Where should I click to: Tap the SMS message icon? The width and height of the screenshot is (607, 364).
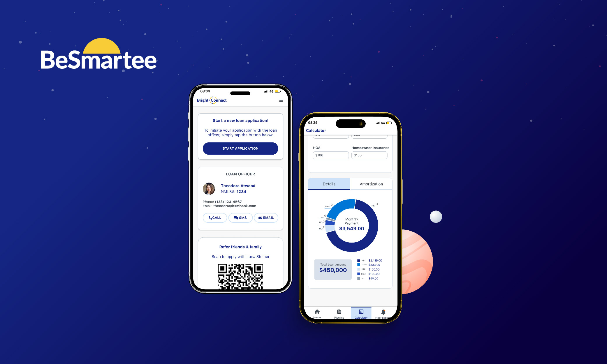click(x=240, y=218)
